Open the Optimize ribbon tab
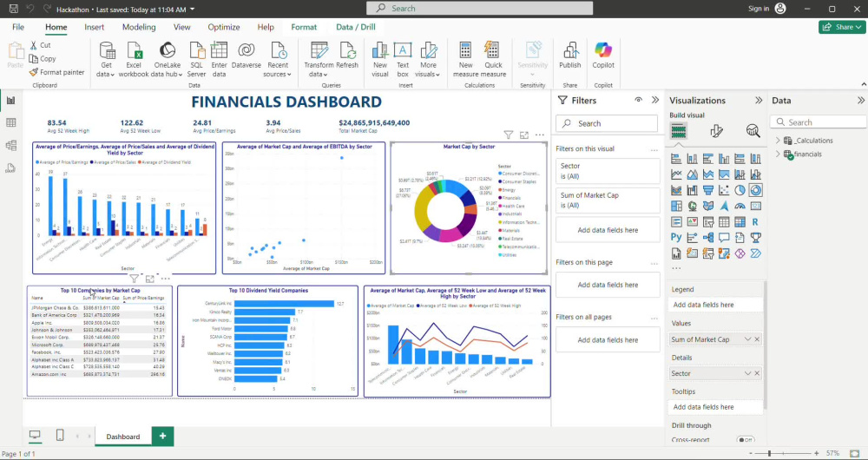This screenshot has height=460, width=868. (x=224, y=27)
